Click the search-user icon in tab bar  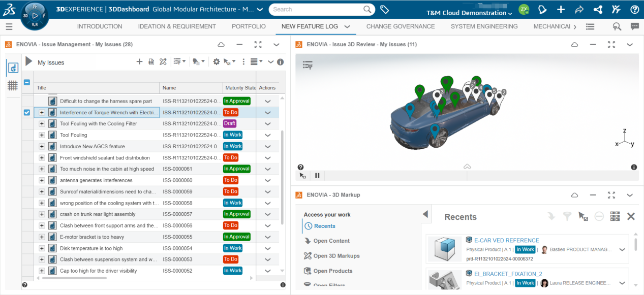tap(617, 26)
